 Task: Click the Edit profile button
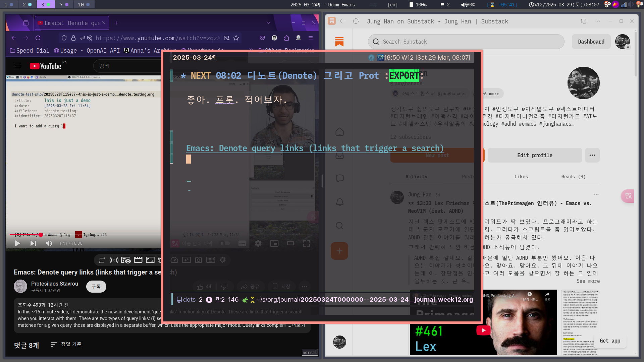click(535, 155)
